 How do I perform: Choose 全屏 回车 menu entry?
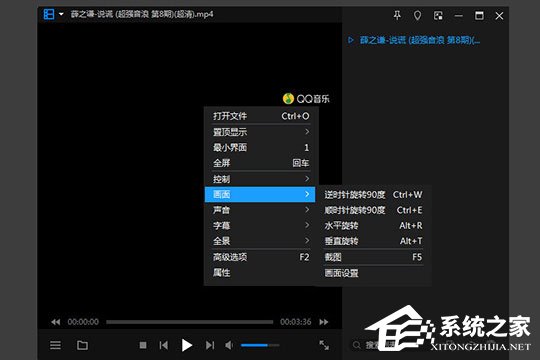pos(261,163)
